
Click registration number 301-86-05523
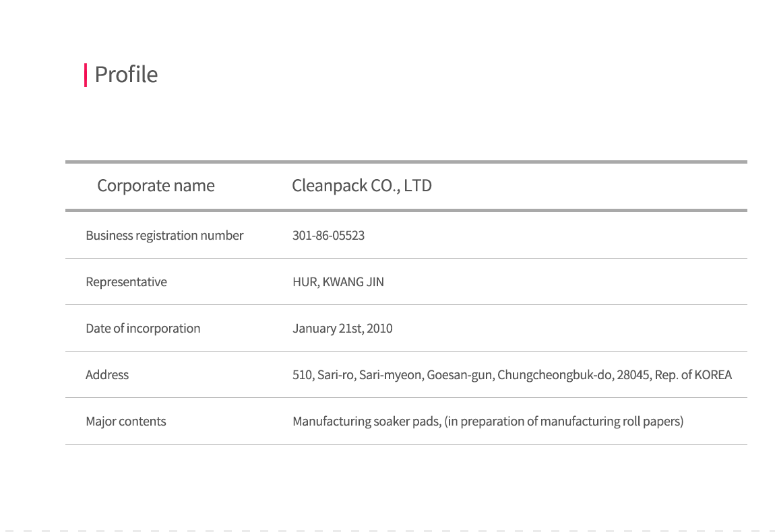click(328, 236)
